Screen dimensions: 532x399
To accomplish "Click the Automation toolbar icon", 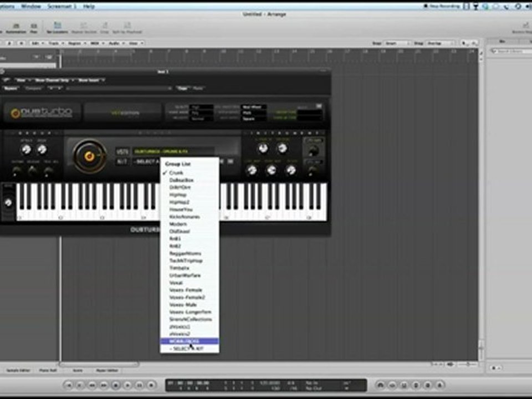I will [16, 27].
